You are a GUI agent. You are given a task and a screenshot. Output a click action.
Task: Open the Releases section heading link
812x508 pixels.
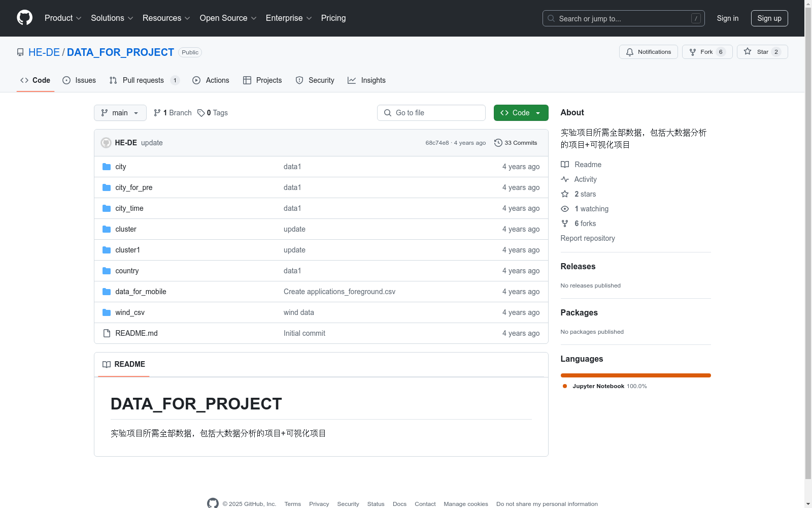[578, 267]
